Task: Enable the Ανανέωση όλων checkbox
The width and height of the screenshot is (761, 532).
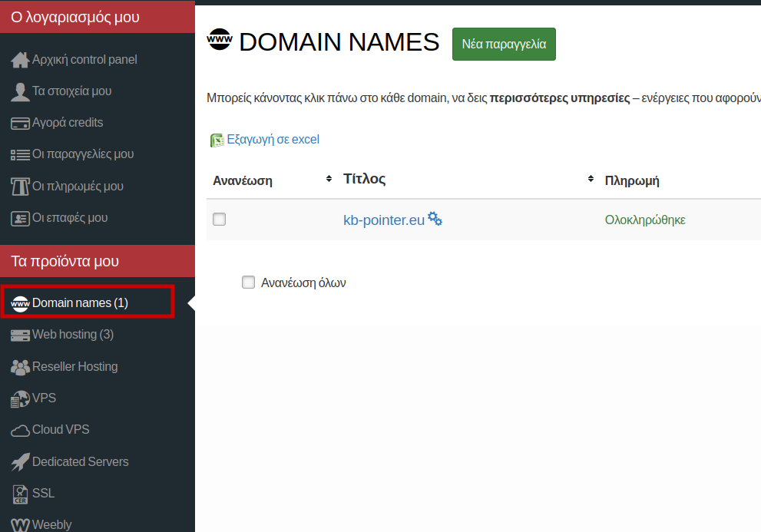Action: (248, 283)
